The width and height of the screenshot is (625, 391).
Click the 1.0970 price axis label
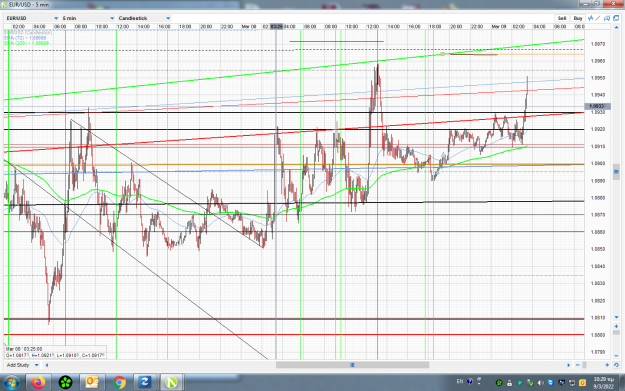click(598, 44)
